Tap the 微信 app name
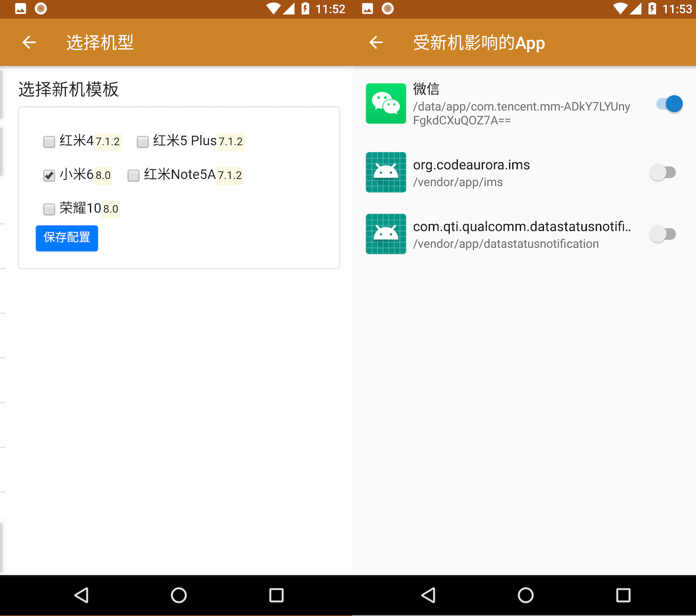This screenshot has width=696, height=616. click(426, 88)
